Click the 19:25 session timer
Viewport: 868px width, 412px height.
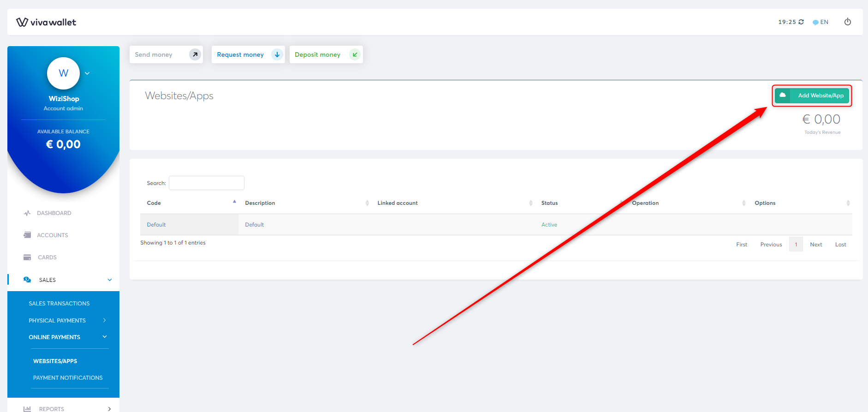(787, 22)
